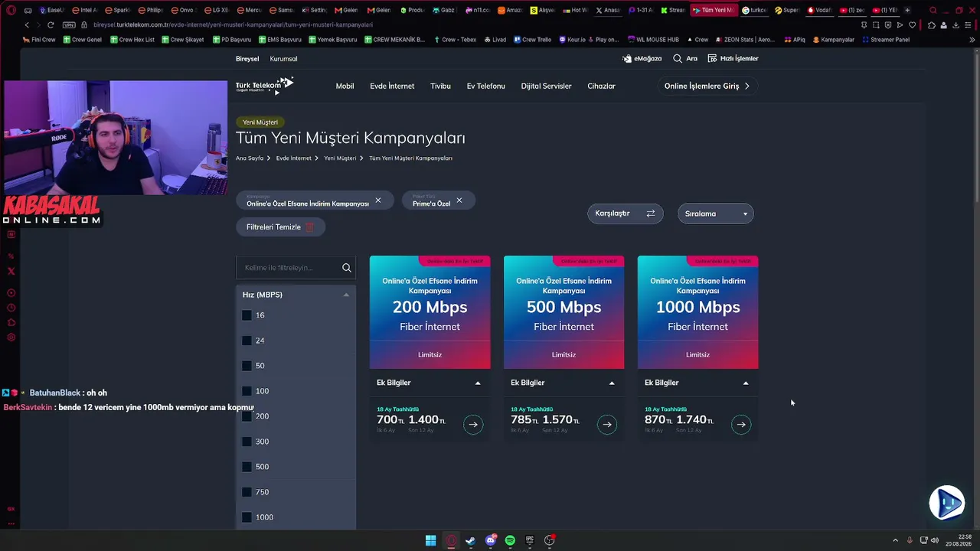
Task: Click the trash icon in Filtreleri Temizle
Action: (310, 227)
